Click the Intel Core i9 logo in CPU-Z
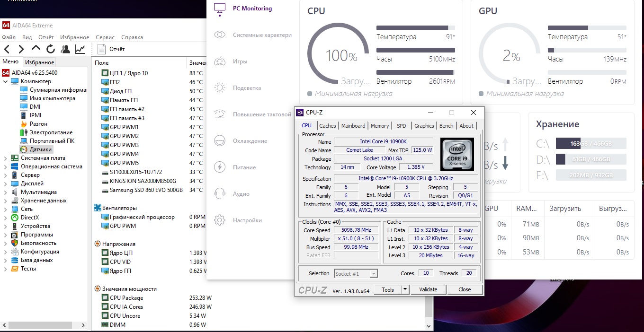Image resolution: width=644 pixels, height=332 pixels. [x=457, y=155]
